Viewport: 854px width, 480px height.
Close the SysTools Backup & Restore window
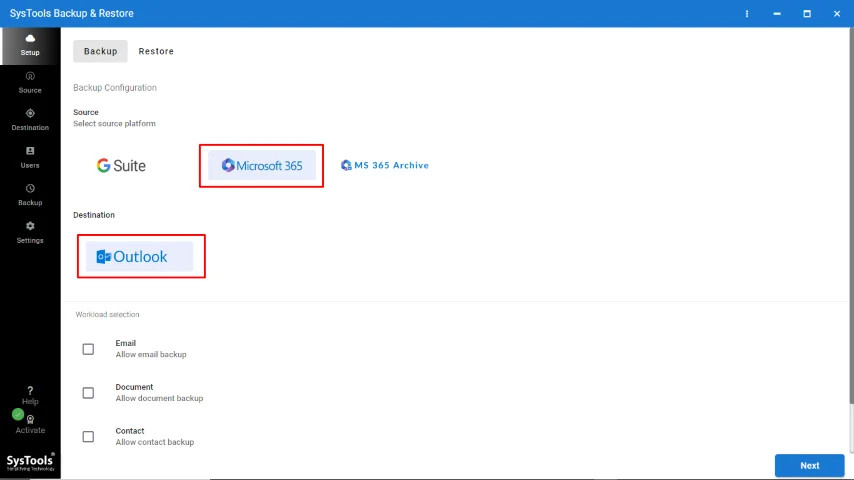pyautogui.click(x=837, y=14)
